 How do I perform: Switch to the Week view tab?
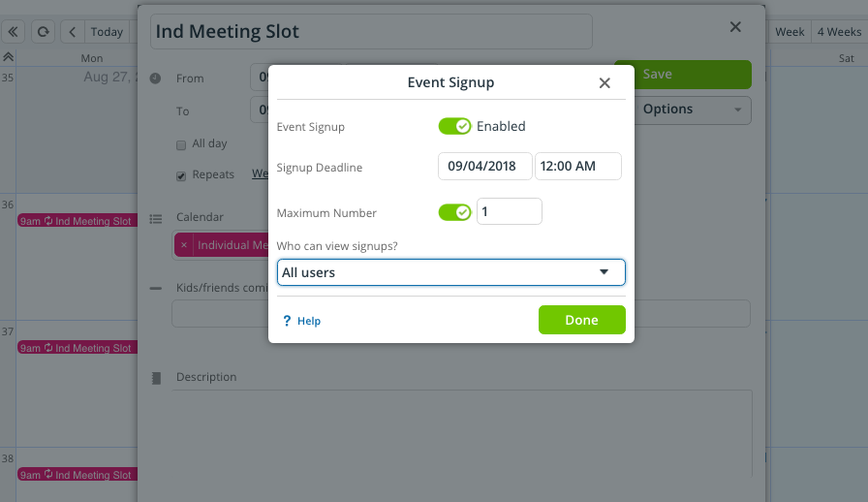(790, 32)
